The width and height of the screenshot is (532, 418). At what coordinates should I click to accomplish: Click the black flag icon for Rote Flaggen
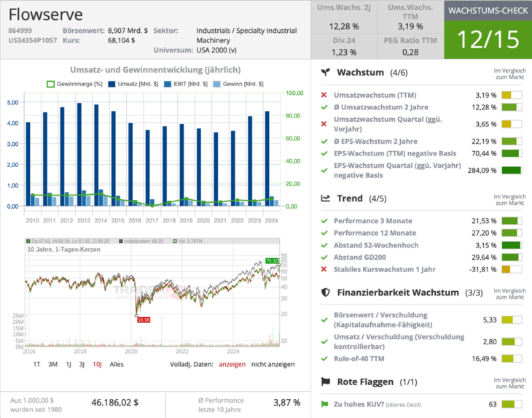click(x=326, y=382)
